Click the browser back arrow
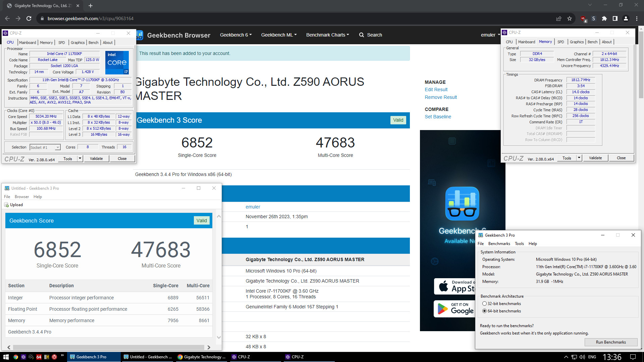 point(7,18)
